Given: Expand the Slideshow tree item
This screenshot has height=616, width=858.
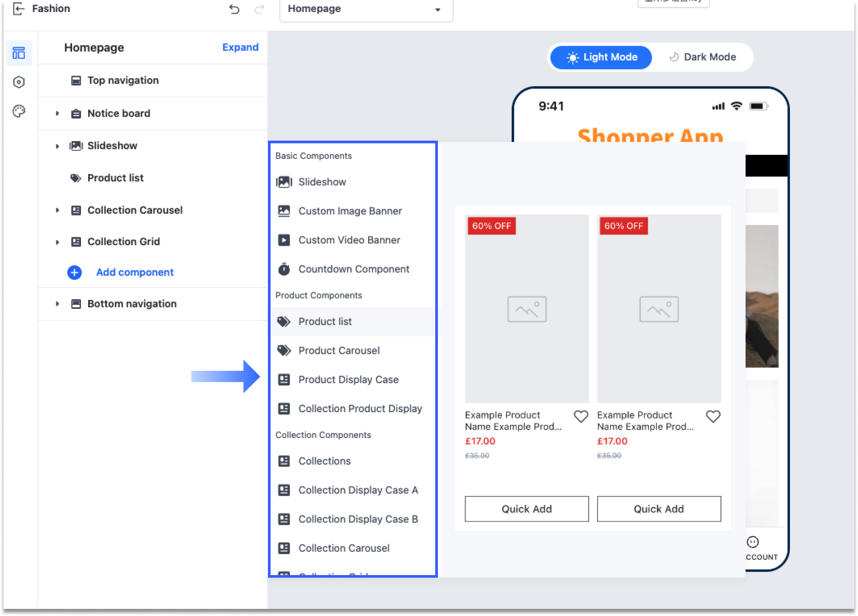Looking at the screenshot, I should (57, 146).
